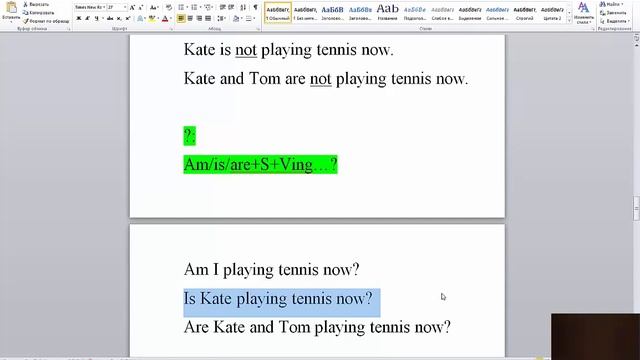Toggle strikethrough formatting
The width and height of the screenshot is (640, 360).
[x=110, y=18]
